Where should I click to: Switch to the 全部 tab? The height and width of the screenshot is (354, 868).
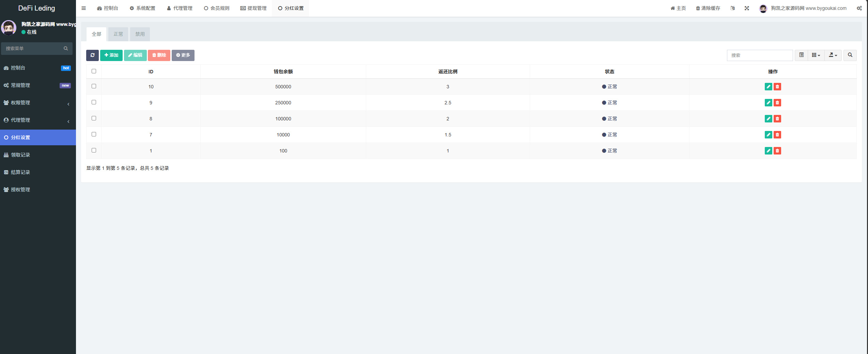(96, 34)
